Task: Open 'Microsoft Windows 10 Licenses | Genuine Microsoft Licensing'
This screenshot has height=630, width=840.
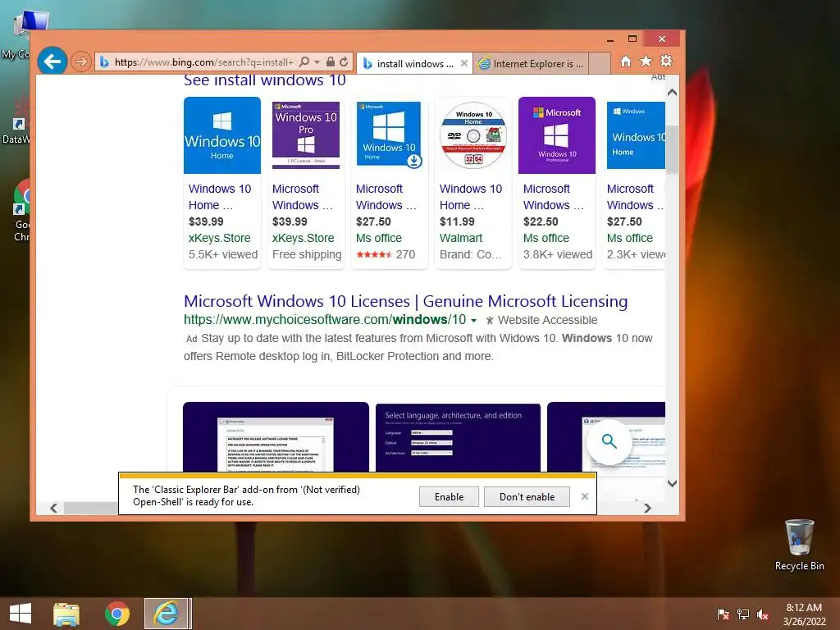Action: pyautogui.click(x=405, y=301)
